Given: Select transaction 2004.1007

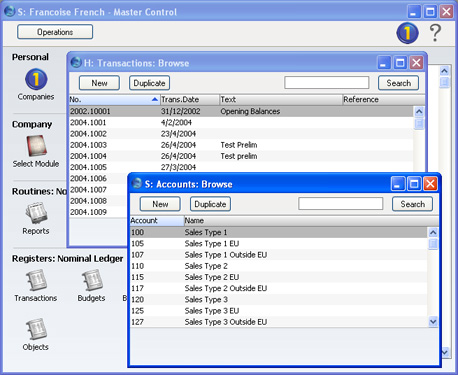Looking at the screenshot, I should (99, 190).
